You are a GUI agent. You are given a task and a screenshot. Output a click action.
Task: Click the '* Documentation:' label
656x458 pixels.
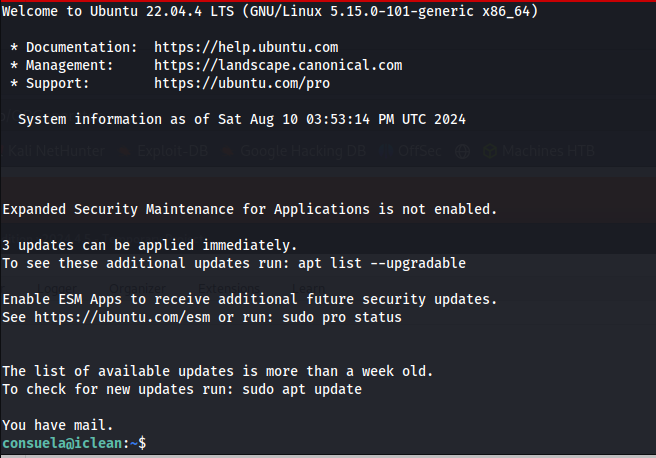[74, 47]
